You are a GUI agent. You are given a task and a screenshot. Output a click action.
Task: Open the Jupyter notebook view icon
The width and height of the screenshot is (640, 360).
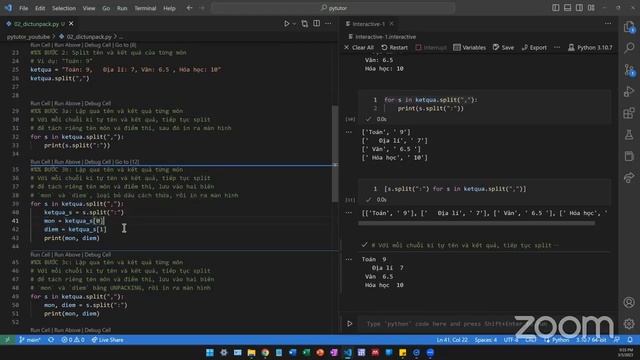pyautogui.click(x=629, y=156)
